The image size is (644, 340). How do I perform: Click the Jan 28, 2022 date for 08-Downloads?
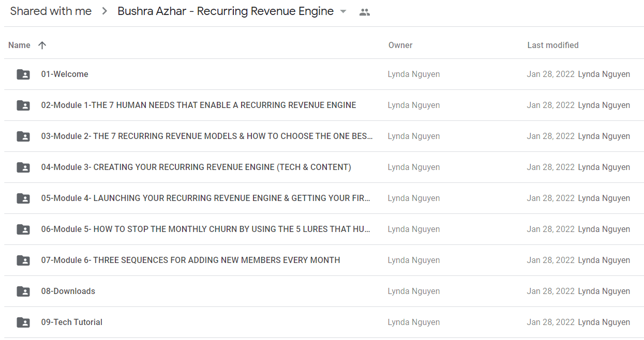(x=551, y=291)
